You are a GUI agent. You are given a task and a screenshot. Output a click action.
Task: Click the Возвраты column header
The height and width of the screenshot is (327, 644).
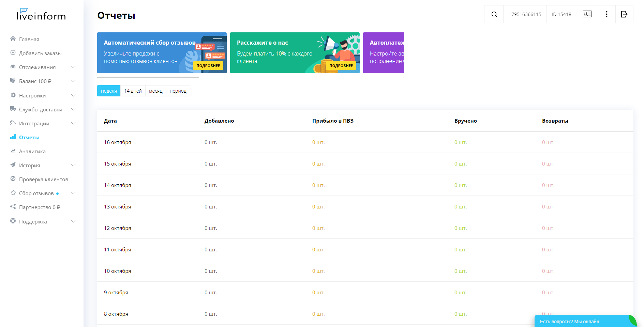pyautogui.click(x=555, y=121)
